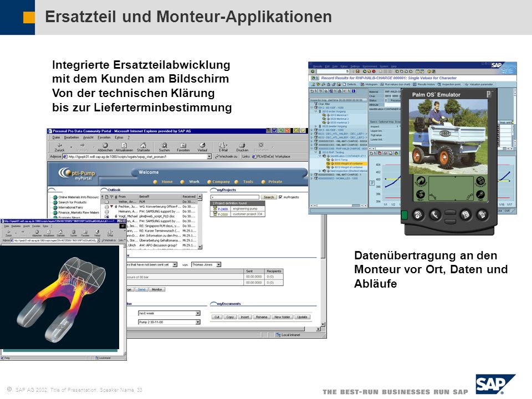Open the 'have not been sent yet' dropdown

175,265
